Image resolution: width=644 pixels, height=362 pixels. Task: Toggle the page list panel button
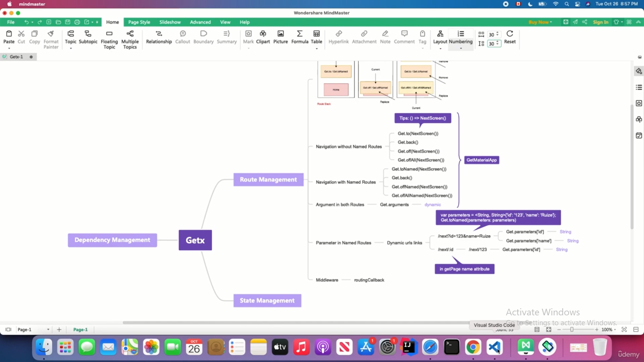coord(8,329)
